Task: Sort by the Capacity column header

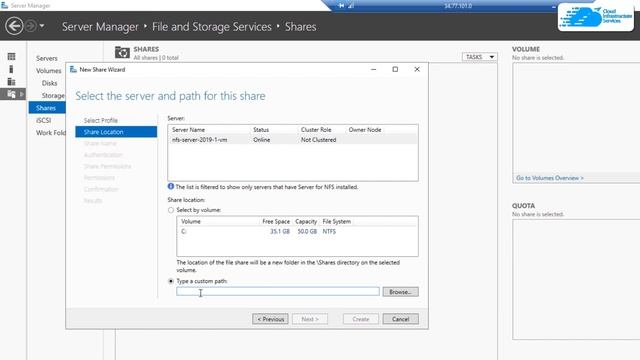Action: click(306, 221)
